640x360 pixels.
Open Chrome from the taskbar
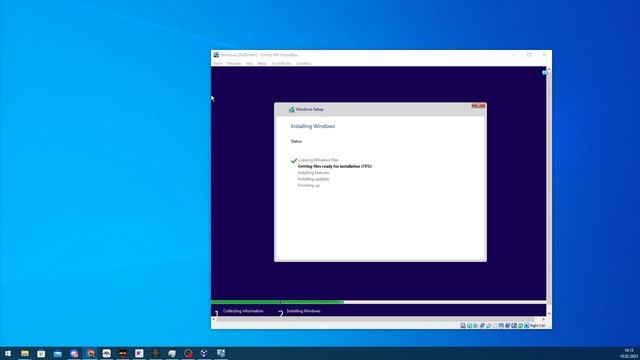(90, 353)
